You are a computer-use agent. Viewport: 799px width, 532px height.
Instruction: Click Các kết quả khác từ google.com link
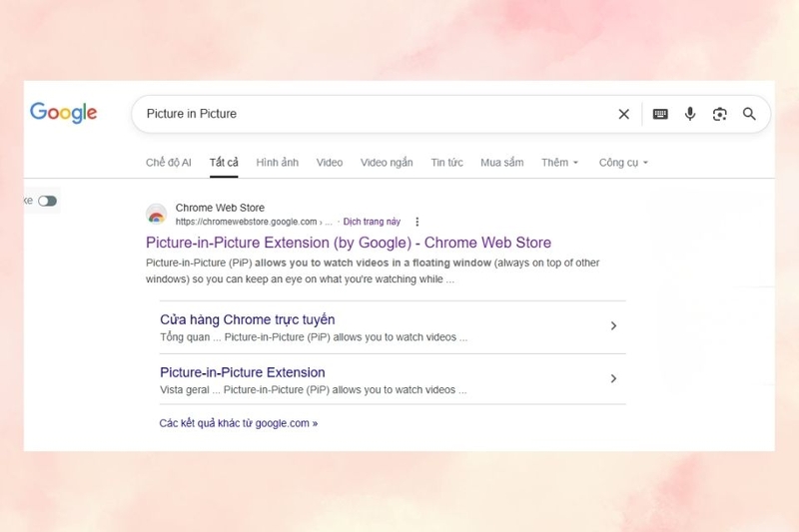tap(238, 423)
